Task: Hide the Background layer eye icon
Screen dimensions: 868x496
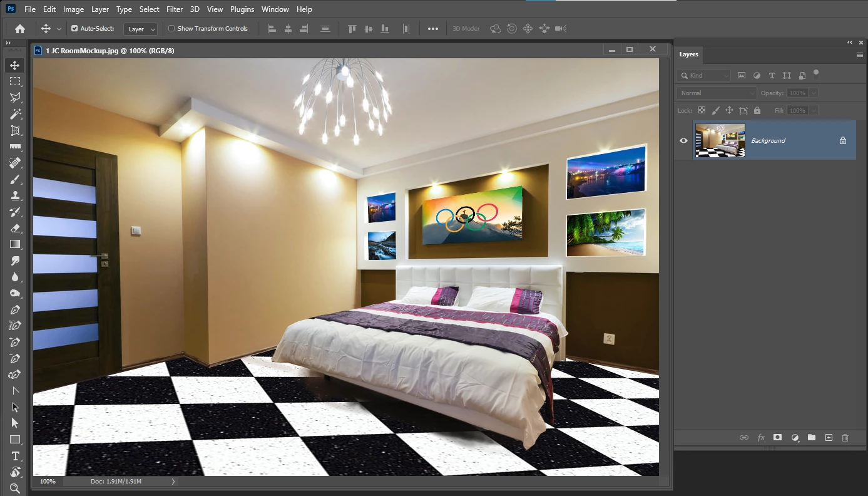Action: pos(683,140)
